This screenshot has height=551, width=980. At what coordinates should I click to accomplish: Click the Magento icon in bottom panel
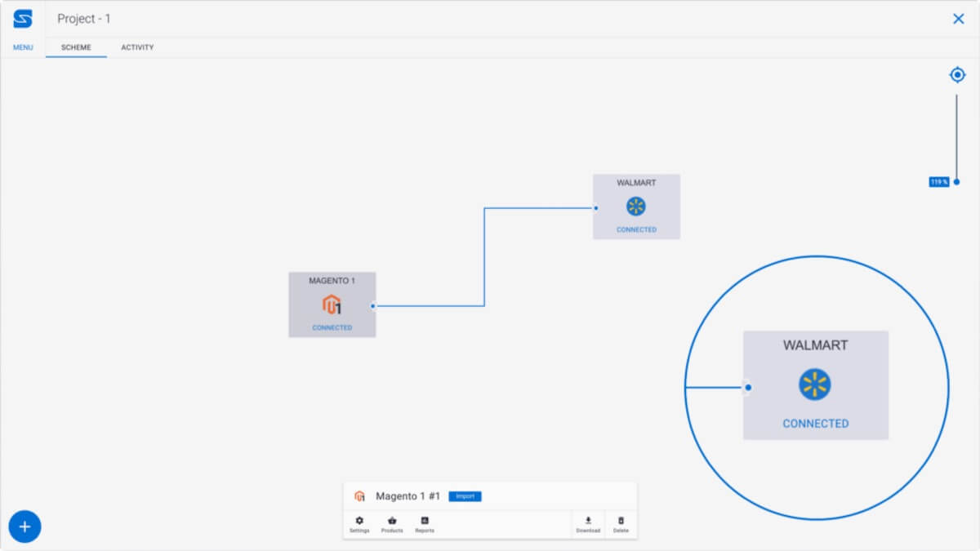[359, 496]
